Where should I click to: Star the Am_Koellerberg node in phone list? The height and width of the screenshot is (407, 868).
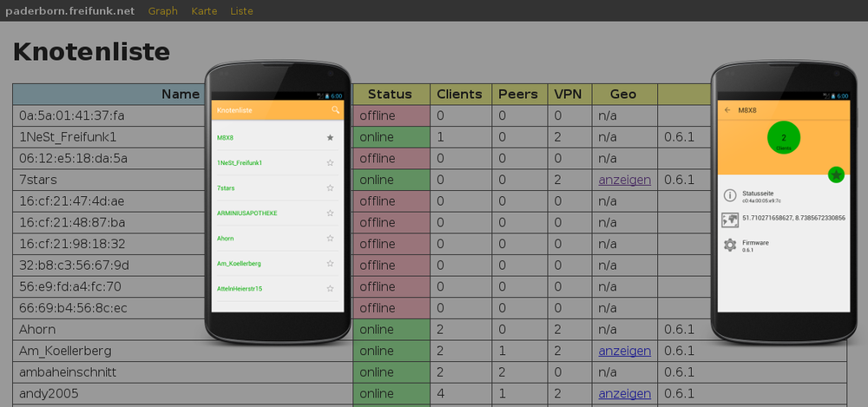coord(331,263)
